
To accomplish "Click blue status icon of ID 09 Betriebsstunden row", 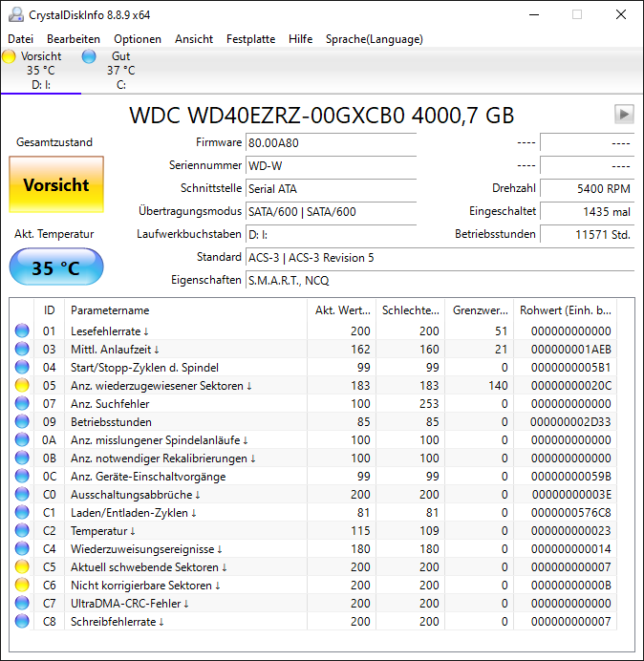I will click(22, 421).
